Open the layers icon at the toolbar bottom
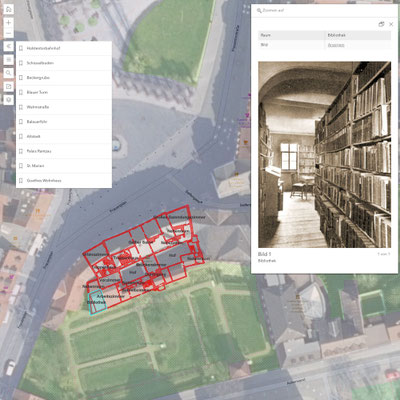Viewport: 400px width, 400px height. click(x=9, y=100)
